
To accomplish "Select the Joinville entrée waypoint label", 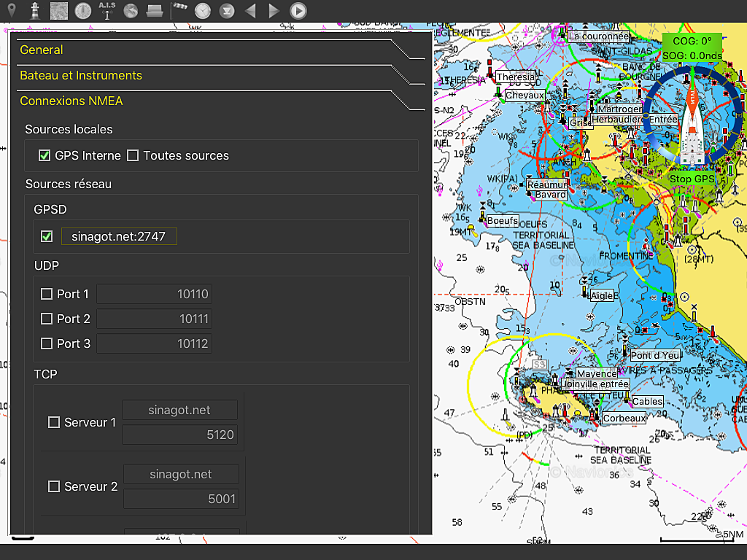I will tap(595, 384).
